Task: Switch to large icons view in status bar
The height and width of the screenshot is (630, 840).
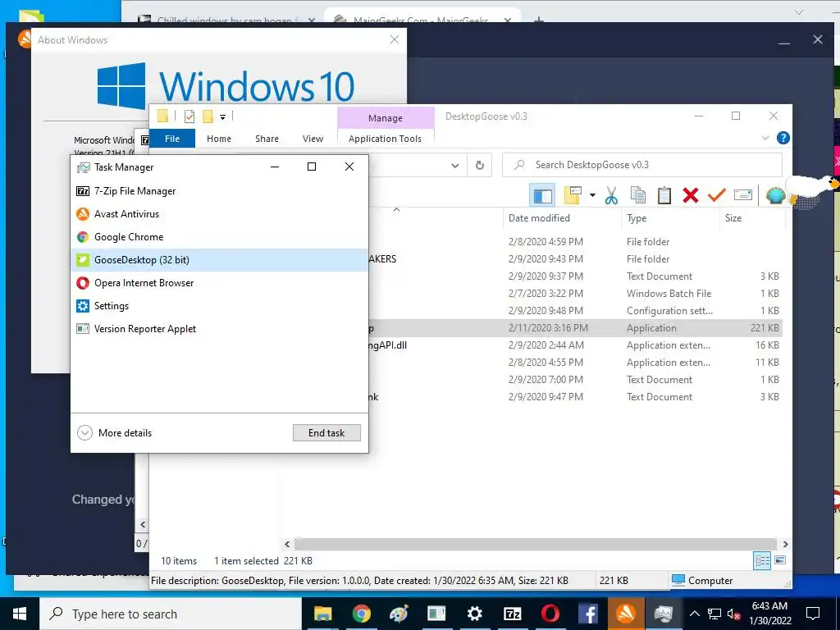Action: point(780,561)
